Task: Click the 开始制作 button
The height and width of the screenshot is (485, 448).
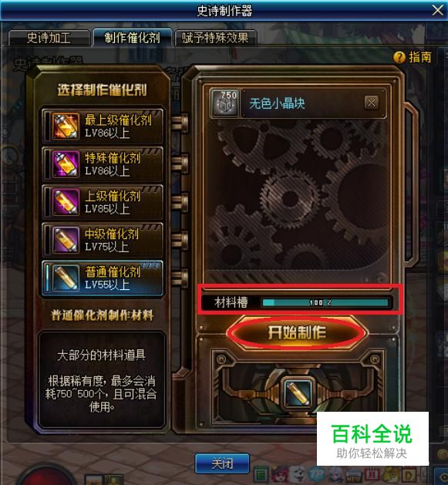Action: (x=298, y=333)
